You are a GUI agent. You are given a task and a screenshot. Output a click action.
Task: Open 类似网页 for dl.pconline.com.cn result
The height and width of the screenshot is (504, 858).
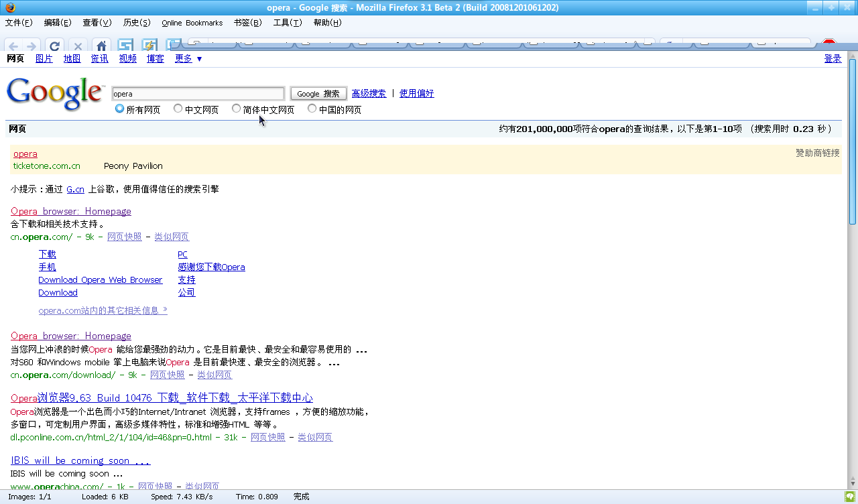[315, 438]
